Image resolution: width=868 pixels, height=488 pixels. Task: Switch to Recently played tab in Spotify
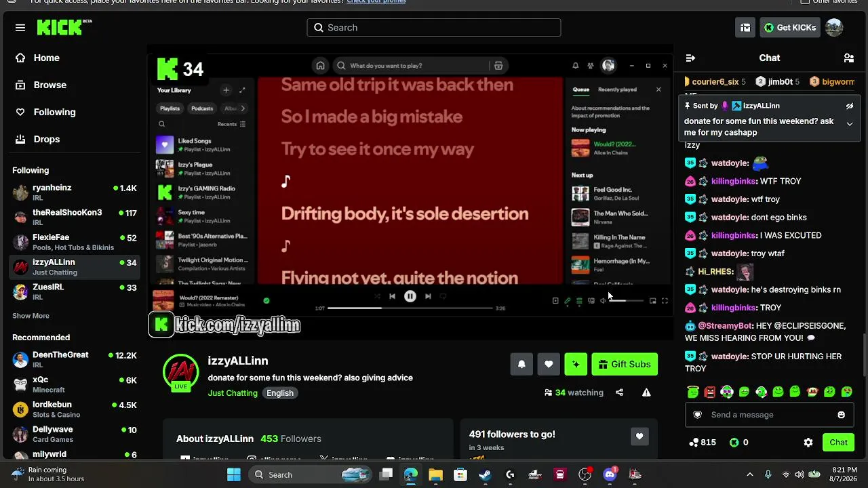coord(617,89)
